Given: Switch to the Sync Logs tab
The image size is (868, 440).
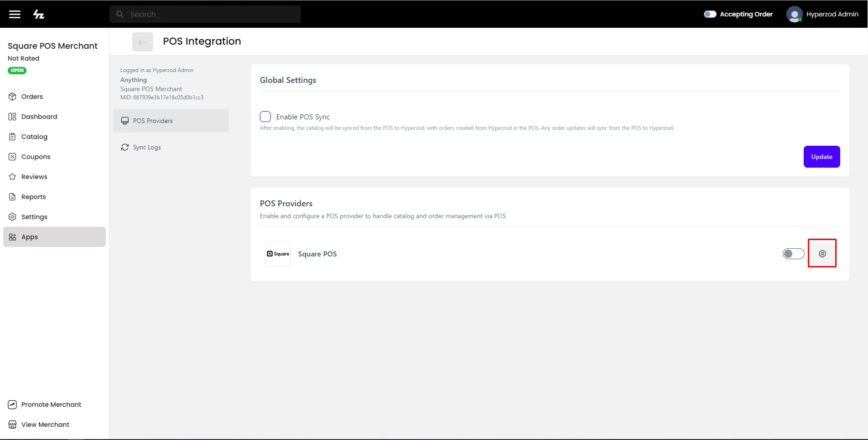Looking at the screenshot, I should 171,147.
